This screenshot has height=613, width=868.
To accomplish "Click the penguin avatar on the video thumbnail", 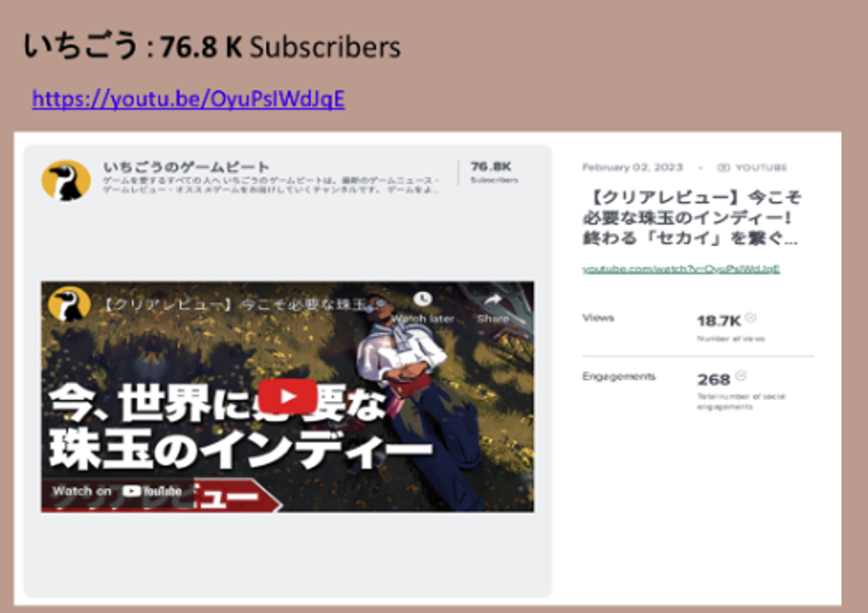I will click(69, 303).
